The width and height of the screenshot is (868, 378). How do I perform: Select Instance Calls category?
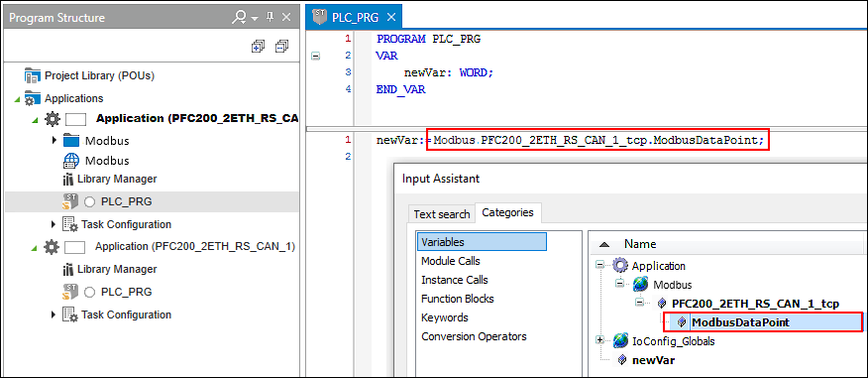455,280
